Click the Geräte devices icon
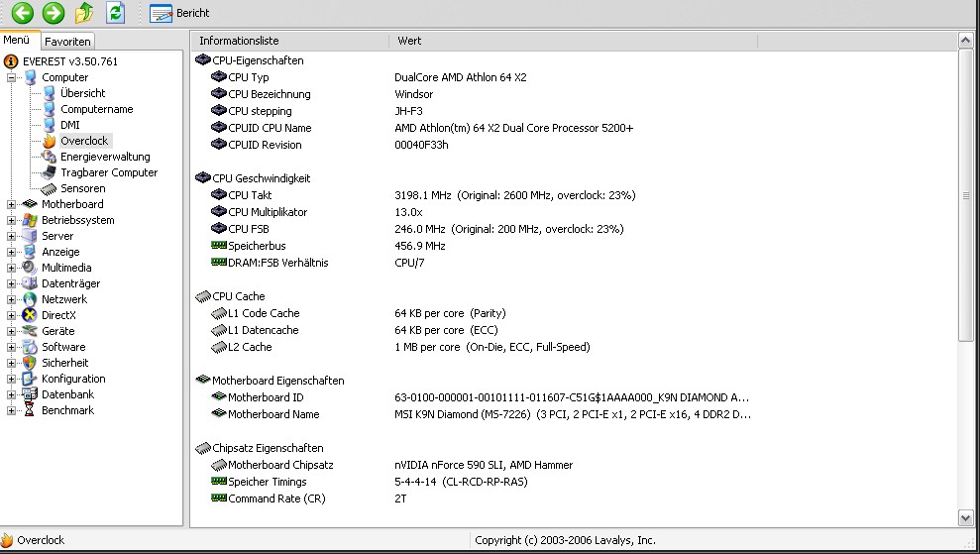980x554 pixels. point(30,331)
